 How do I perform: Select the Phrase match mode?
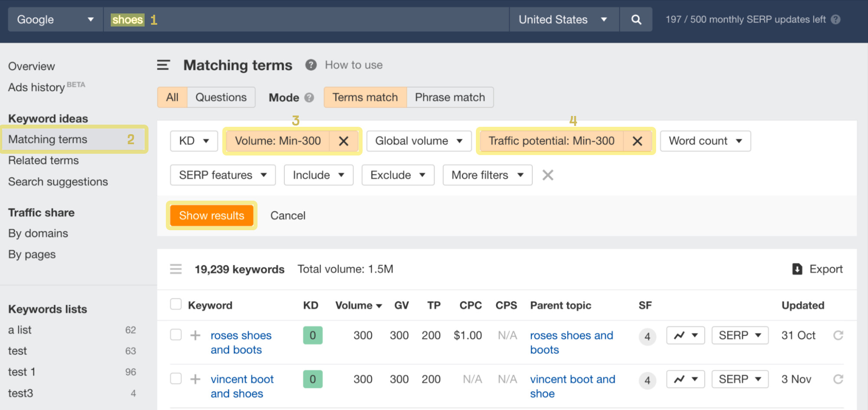coord(449,97)
